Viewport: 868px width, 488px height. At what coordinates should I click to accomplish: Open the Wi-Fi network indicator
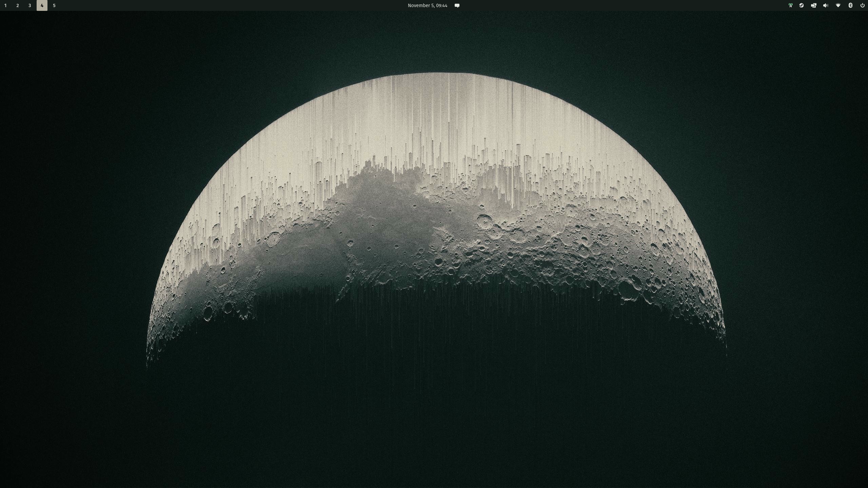coord(838,5)
